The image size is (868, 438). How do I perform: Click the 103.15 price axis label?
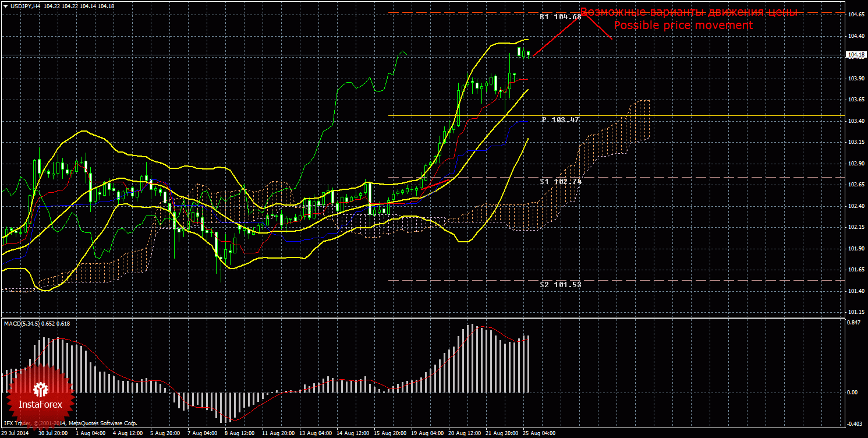(856, 142)
